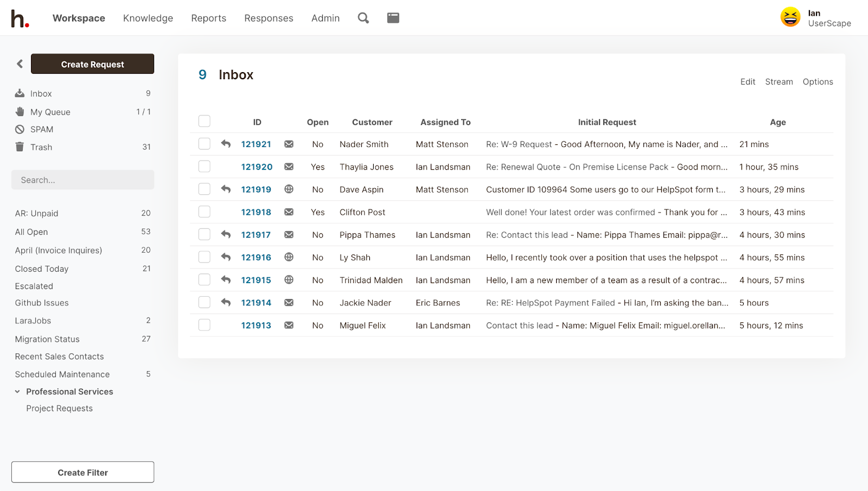Open request 121918 via its ID link
The width and height of the screenshot is (868, 491).
click(x=256, y=212)
